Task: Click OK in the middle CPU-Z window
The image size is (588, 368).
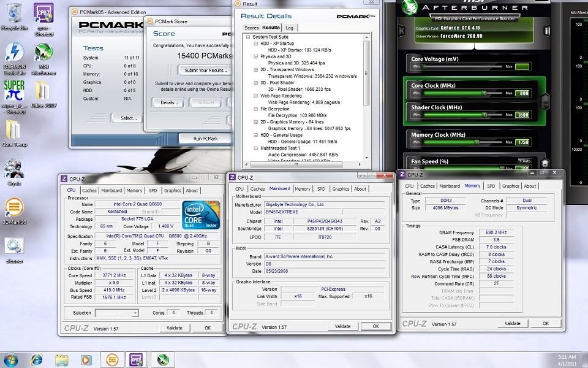Action: pyautogui.click(x=375, y=326)
